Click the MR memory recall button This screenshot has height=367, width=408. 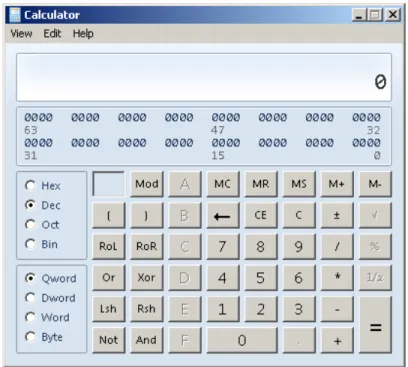click(x=261, y=184)
